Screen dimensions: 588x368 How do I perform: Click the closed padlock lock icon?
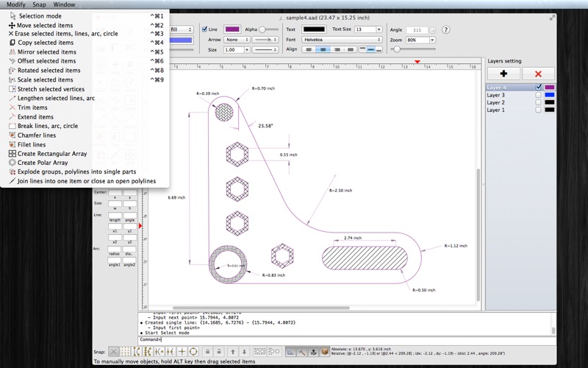tap(207, 352)
